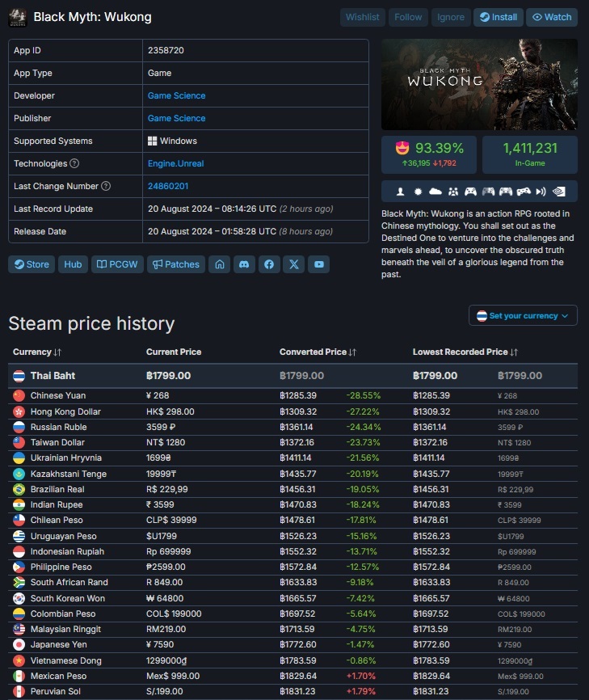Click the Thai Baht flag icon
This screenshot has width=589, height=700.
click(19, 376)
